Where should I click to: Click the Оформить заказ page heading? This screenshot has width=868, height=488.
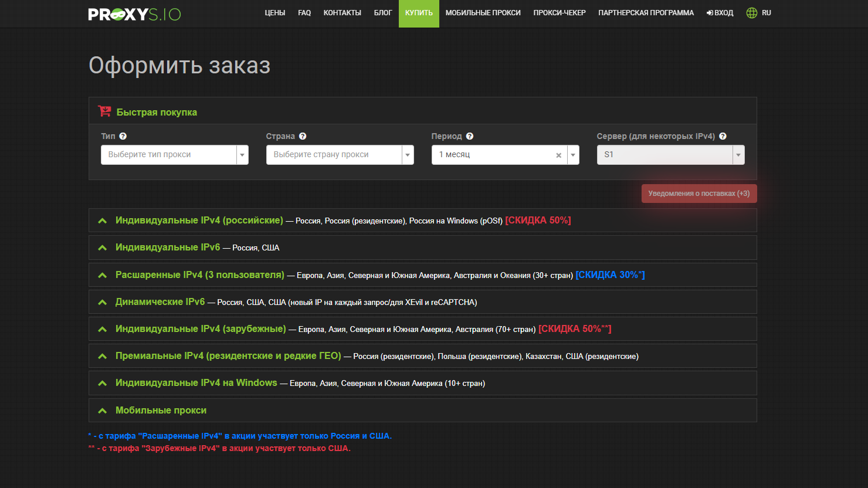179,65
